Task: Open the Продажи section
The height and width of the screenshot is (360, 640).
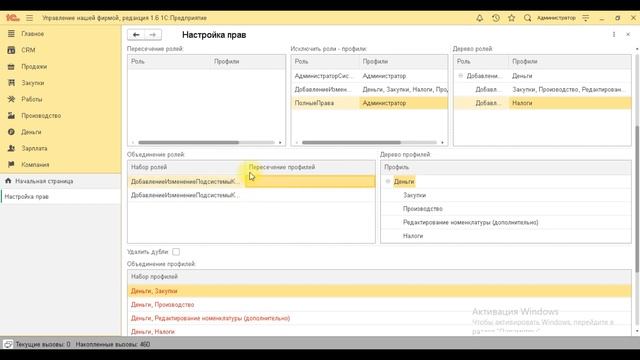Action: 34,67
